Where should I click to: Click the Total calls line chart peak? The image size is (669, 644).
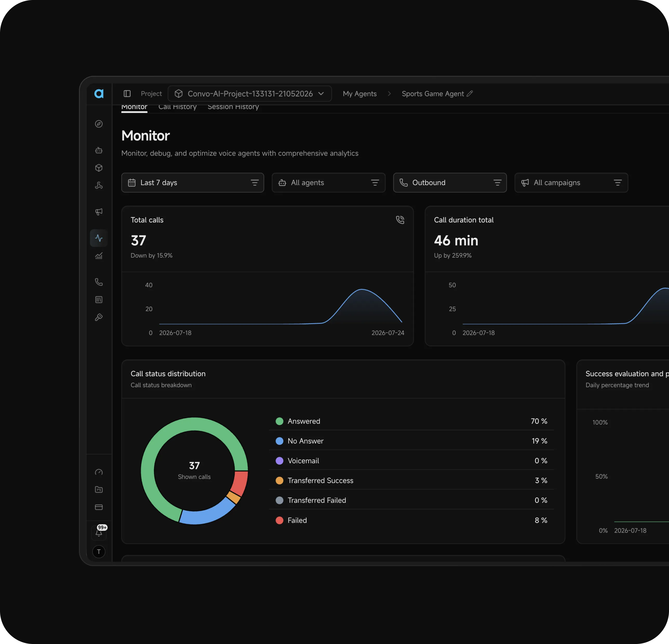point(362,290)
